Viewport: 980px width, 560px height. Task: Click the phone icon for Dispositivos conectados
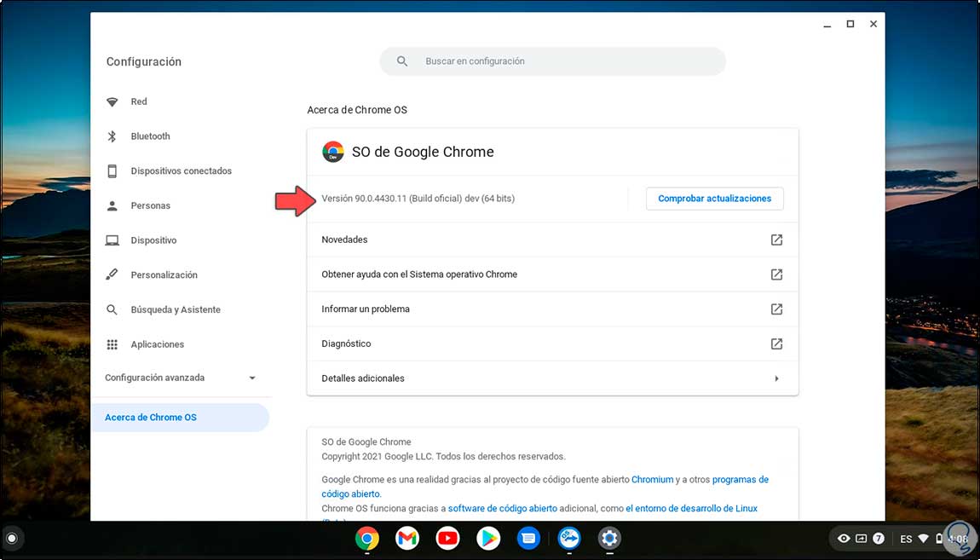(x=112, y=171)
